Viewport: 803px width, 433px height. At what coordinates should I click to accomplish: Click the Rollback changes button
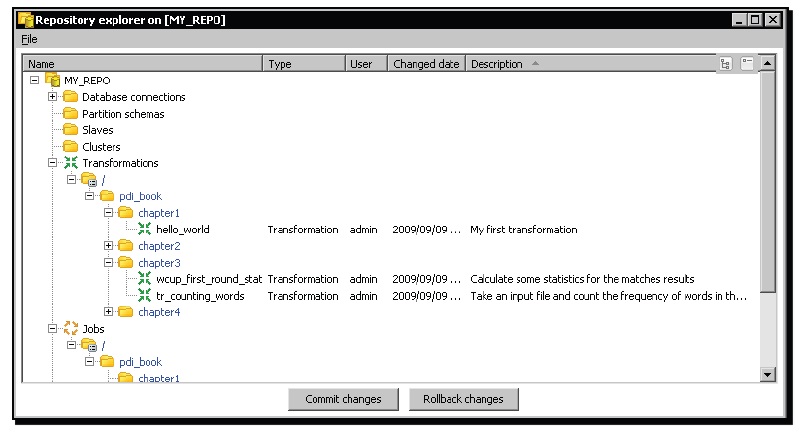[x=463, y=399]
